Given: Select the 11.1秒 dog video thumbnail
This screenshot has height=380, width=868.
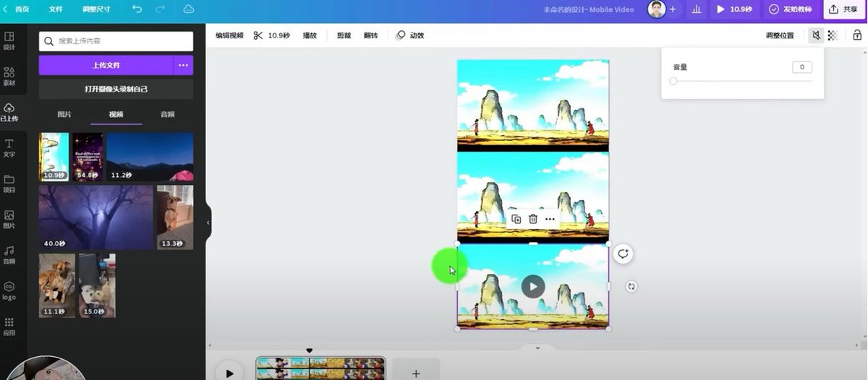Looking at the screenshot, I should click(57, 285).
